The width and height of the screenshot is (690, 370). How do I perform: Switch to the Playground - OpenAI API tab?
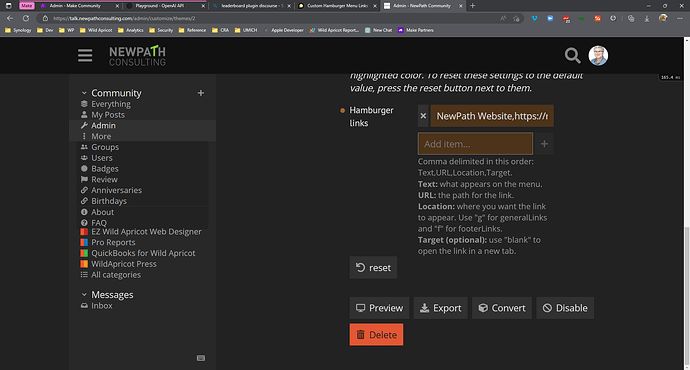click(165, 6)
